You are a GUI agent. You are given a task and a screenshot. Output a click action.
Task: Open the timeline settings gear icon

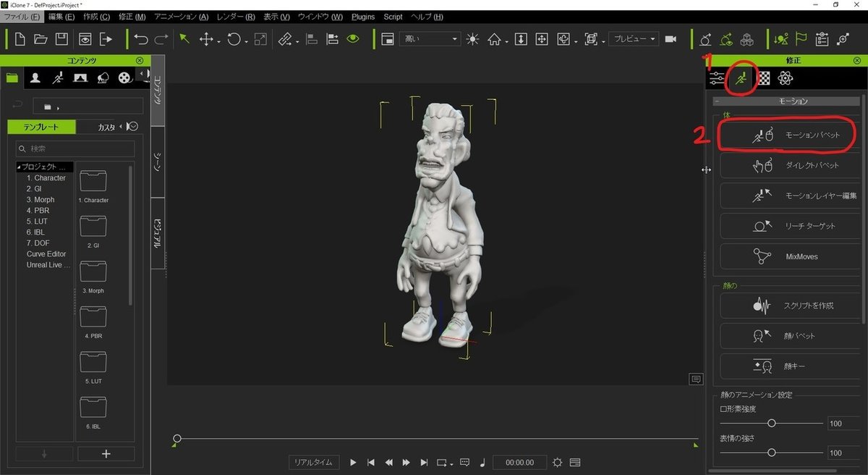pos(557,462)
